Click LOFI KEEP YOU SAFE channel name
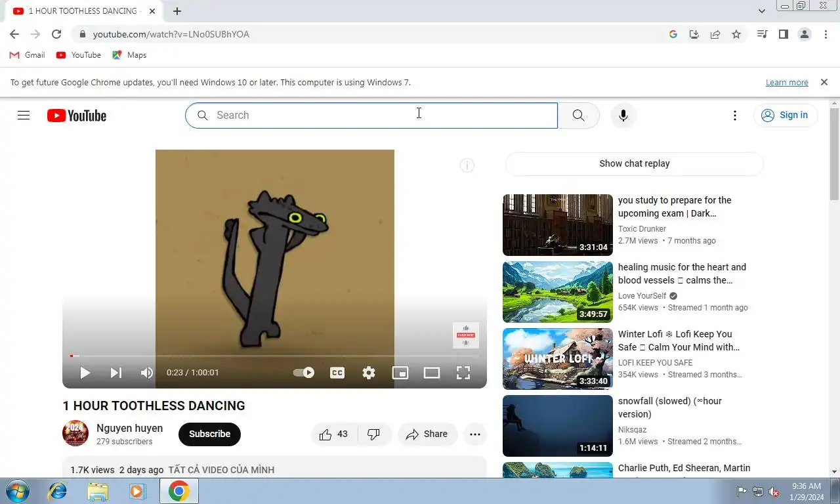 click(655, 363)
